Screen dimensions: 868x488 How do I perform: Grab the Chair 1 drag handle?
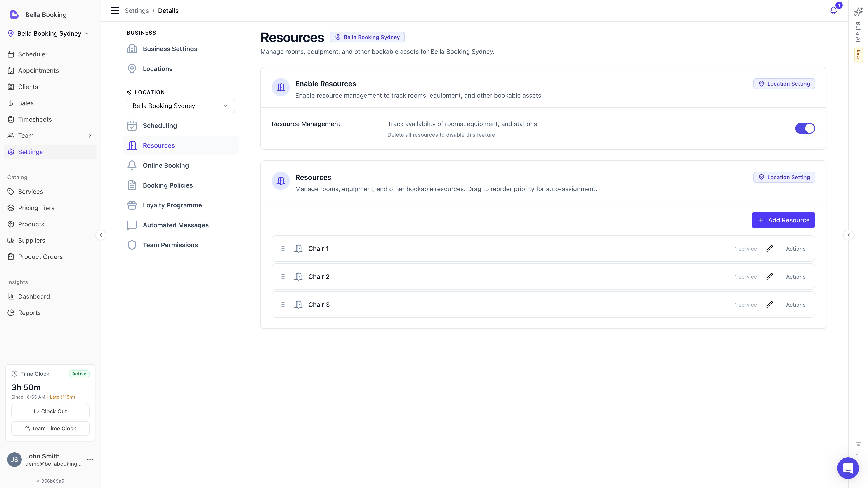283,249
